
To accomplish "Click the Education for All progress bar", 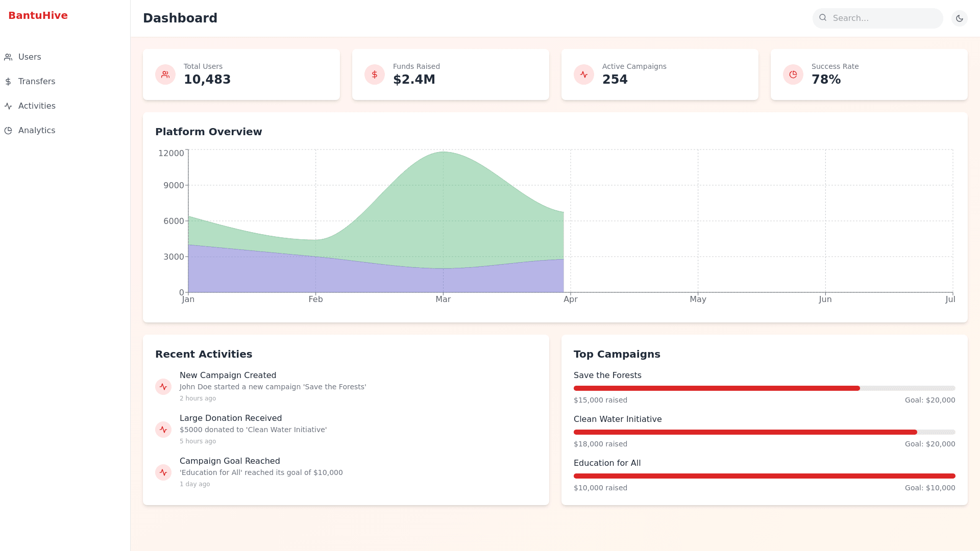I will click(x=764, y=476).
